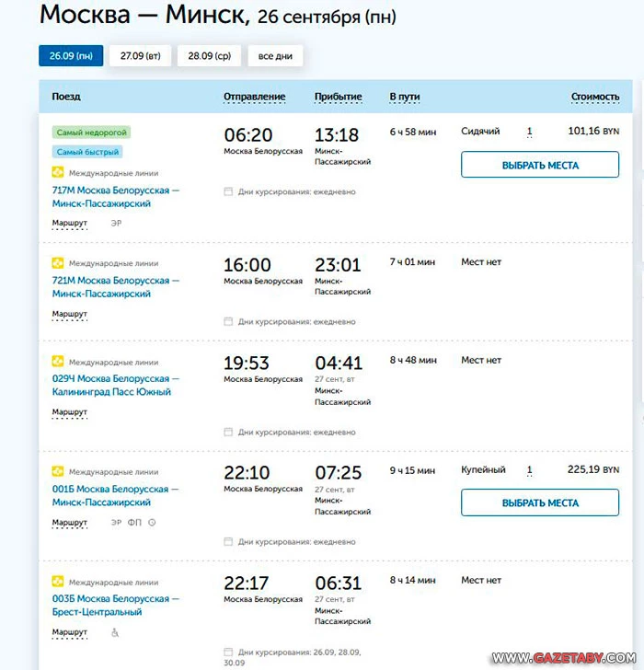
Task: Click the yellow carrier icon beside train 029Ч
Action: tap(58, 362)
